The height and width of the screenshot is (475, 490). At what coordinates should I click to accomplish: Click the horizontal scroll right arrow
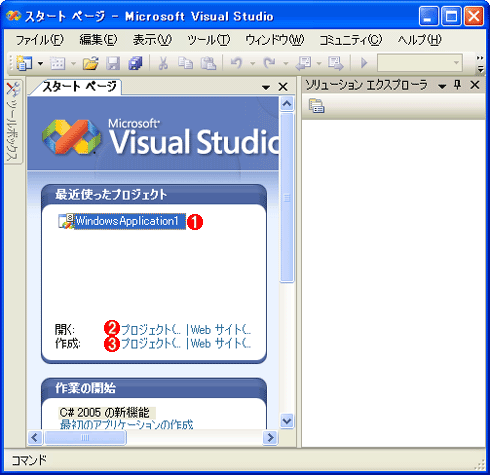pyautogui.click(x=270, y=437)
